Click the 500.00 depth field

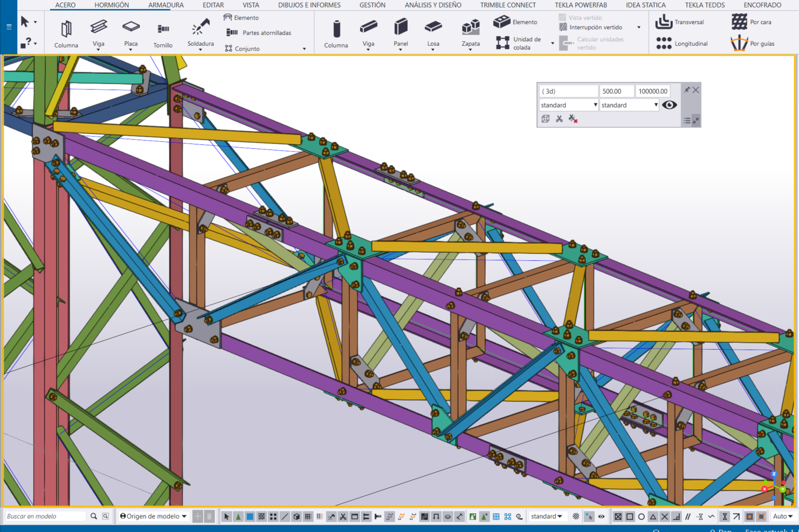coord(617,91)
